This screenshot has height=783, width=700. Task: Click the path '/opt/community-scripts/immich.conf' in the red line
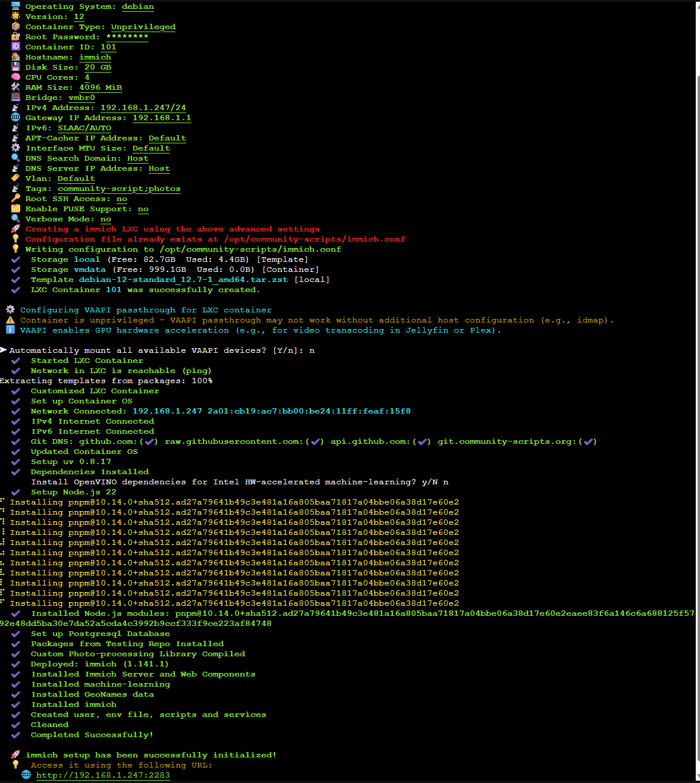point(315,239)
